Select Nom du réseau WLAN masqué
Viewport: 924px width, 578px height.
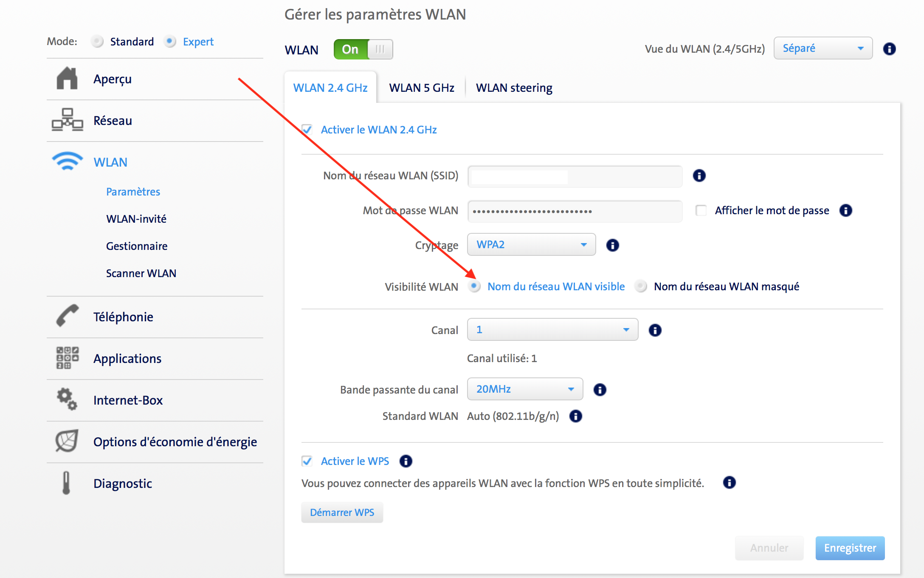641,286
